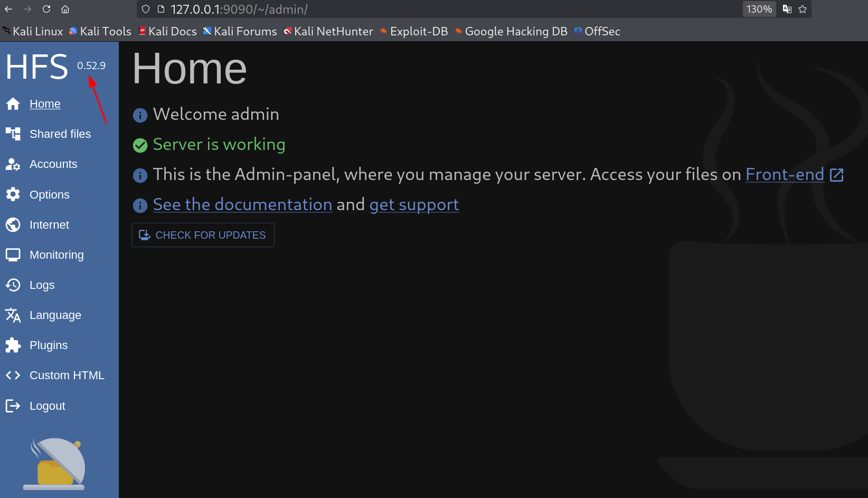Click the Language translate icon
Image resolution: width=868 pixels, height=498 pixels.
coord(13,315)
